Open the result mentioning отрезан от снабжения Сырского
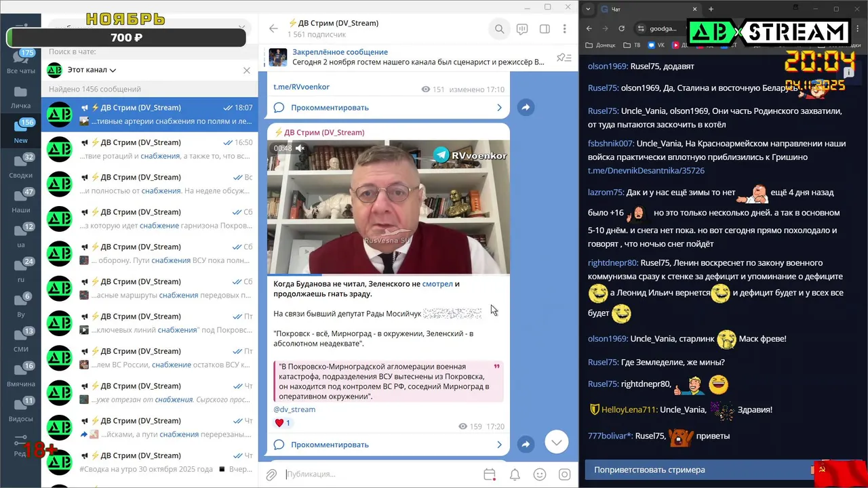The image size is (868, 488). pyautogui.click(x=150, y=393)
